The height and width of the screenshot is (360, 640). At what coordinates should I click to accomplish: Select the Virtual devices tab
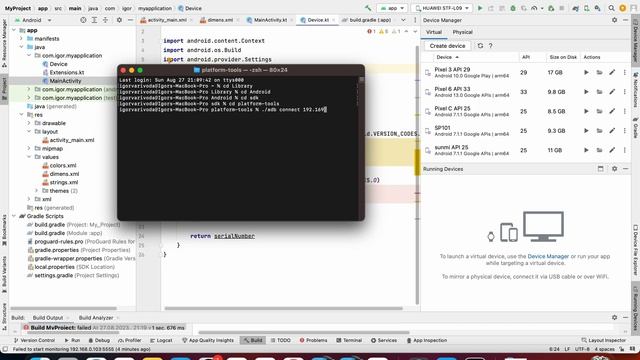tap(433, 32)
